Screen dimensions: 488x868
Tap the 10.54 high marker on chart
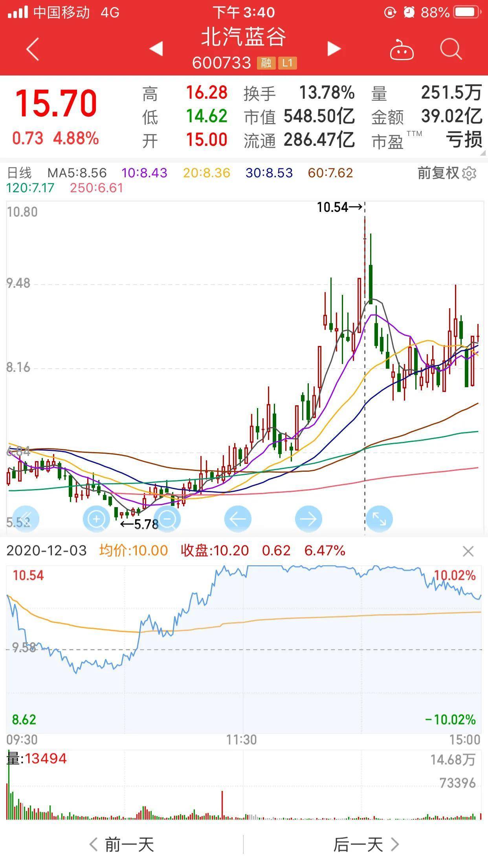coord(339,207)
